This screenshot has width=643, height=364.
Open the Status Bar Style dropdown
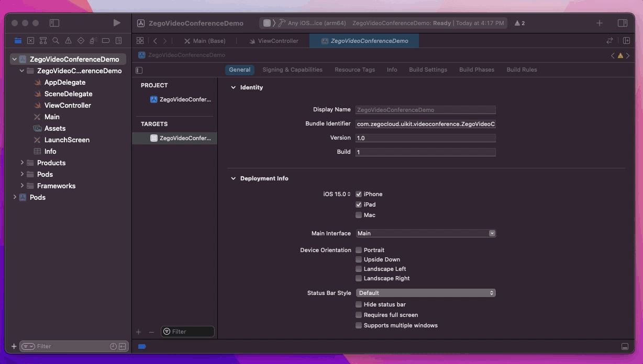point(426,293)
